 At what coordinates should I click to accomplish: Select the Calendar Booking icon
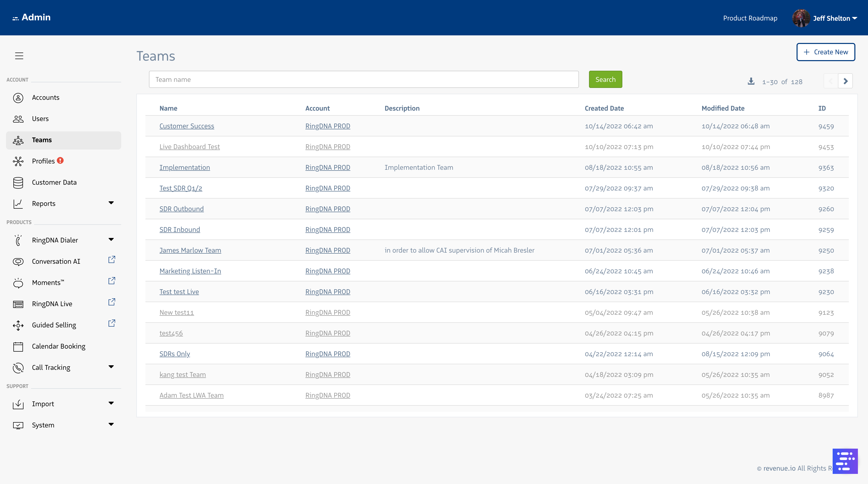18,347
